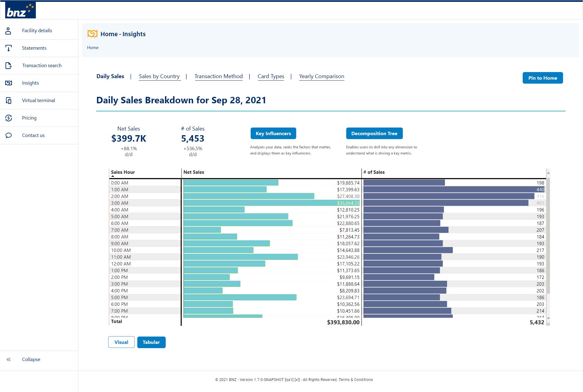The height and width of the screenshot is (392, 583).
Task: Open Contact us chat bubble icon
Action: point(8,135)
